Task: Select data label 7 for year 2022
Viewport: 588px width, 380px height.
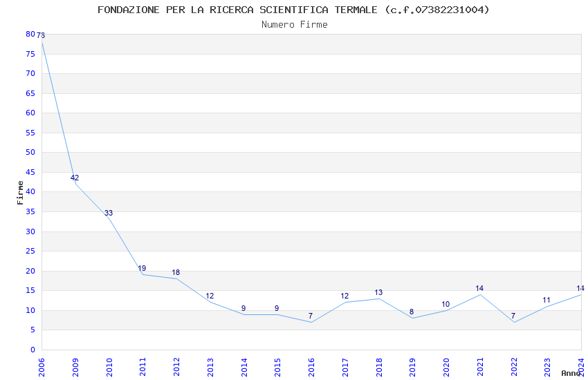Action: pyautogui.click(x=513, y=316)
